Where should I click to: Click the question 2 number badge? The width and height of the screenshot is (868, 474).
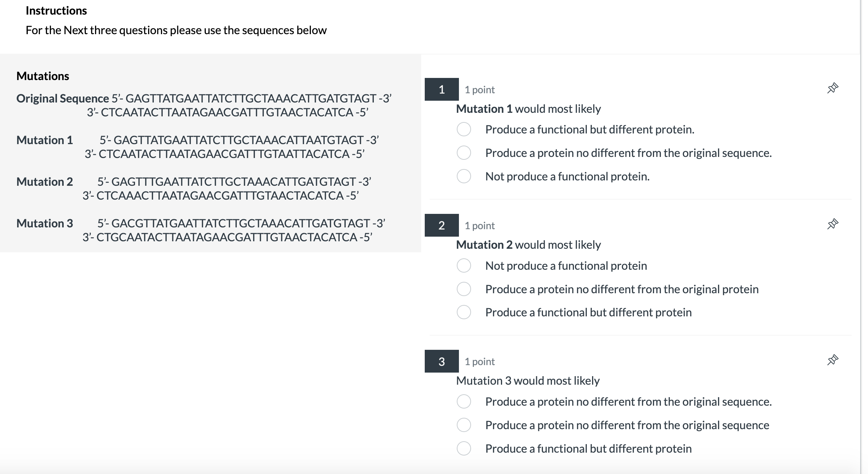click(441, 225)
